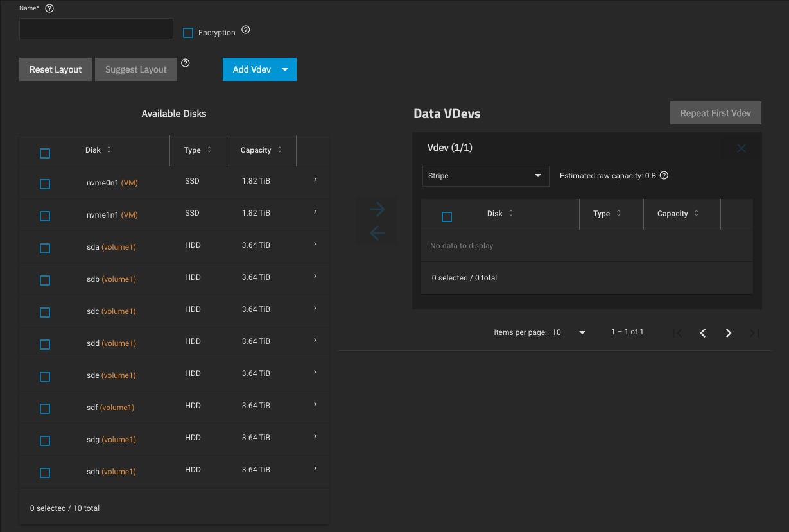Click the Encryption help icon
The height and width of the screenshot is (532, 789).
tap(245, 30)
